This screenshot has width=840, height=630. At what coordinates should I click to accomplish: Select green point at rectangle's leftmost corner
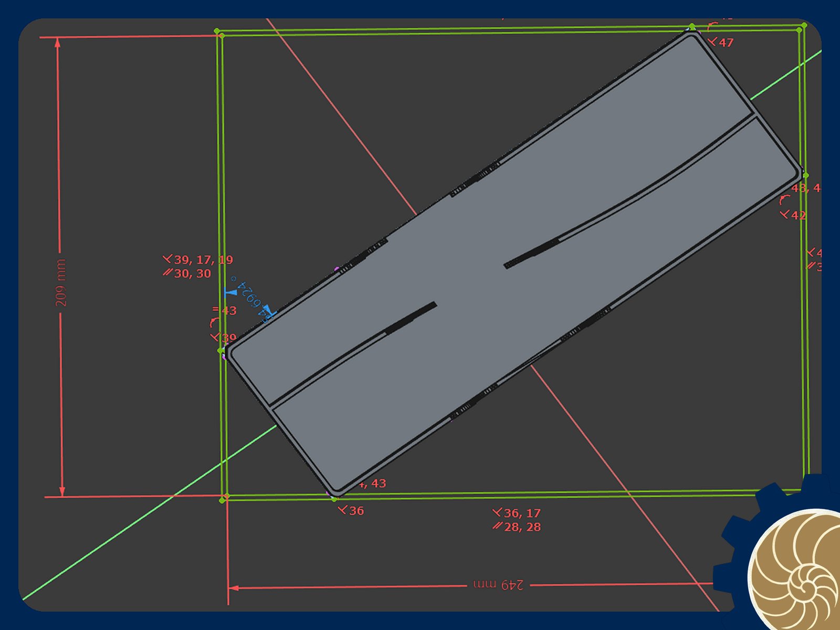(221, 350)
